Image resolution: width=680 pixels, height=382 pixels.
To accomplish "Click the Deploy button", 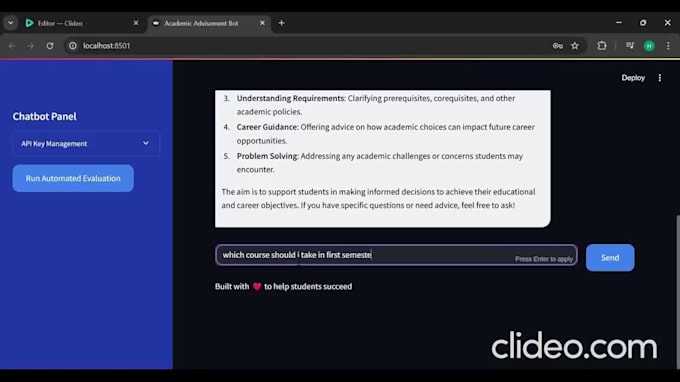I will [x=633, y=78].
